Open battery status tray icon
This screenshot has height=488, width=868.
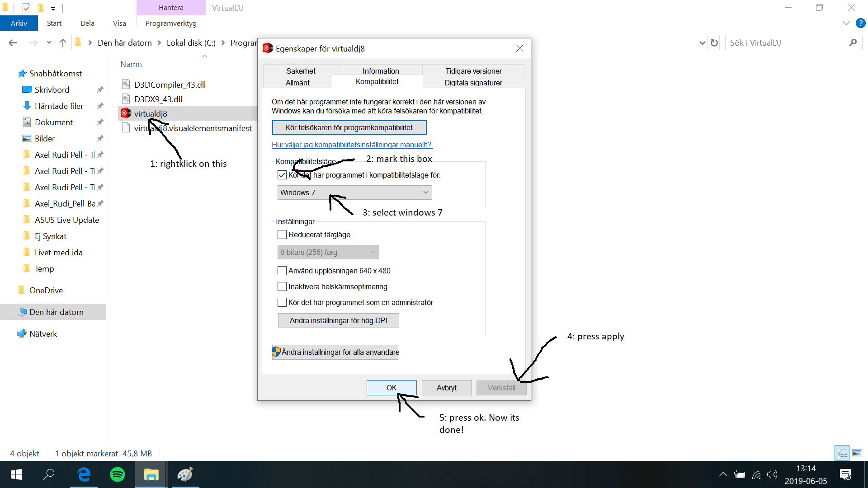coord(740,474)
